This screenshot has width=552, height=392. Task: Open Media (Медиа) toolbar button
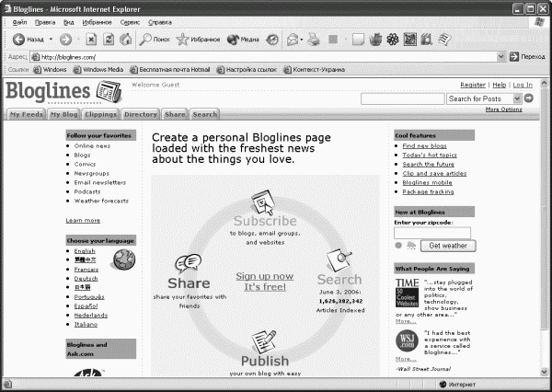(x=243, y=40)
